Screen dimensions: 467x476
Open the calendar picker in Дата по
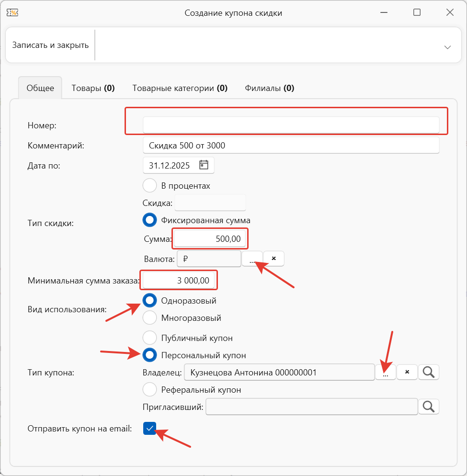click(204, 166)
